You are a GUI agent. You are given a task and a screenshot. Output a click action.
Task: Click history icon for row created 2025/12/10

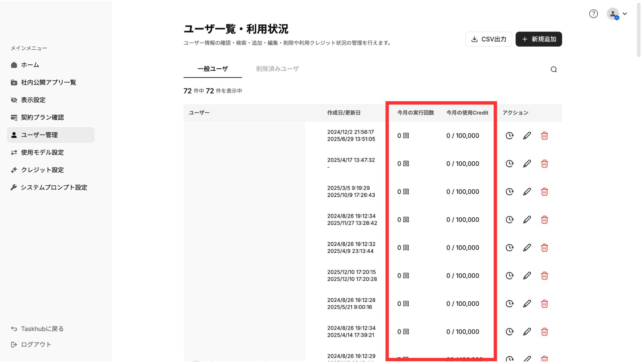coord(509,276)
